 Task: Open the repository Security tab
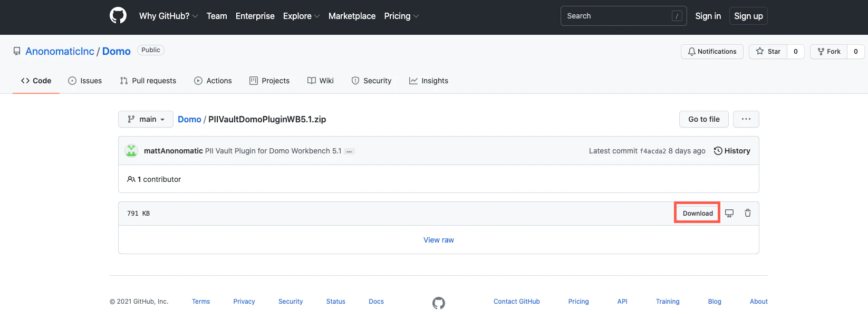pos(371,81)
